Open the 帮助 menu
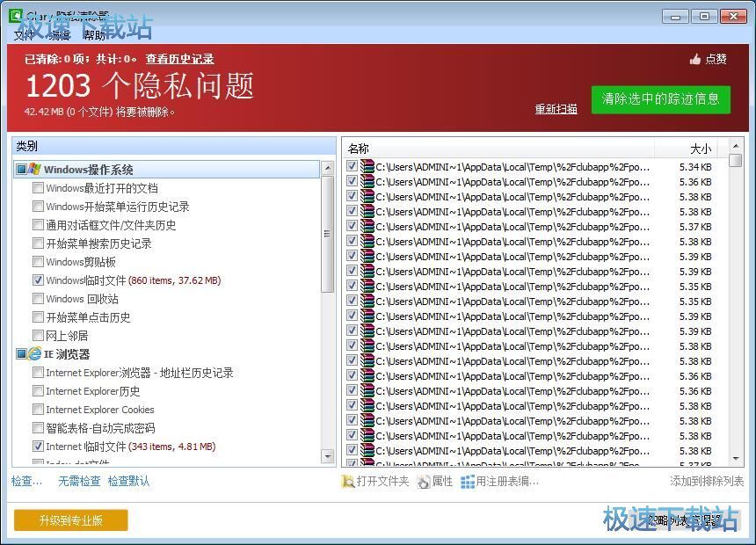The image size is (756, 545). tap(94, 35)
